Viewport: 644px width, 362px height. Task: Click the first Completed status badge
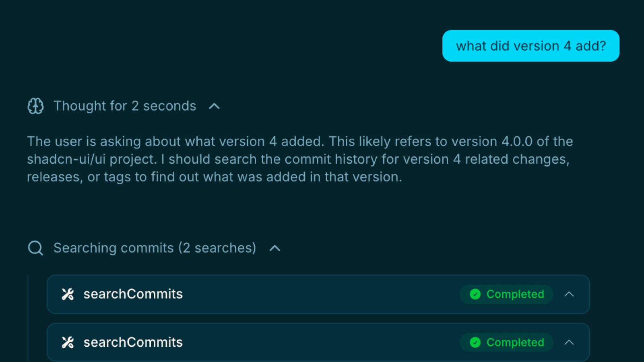(x=506, y=294)
